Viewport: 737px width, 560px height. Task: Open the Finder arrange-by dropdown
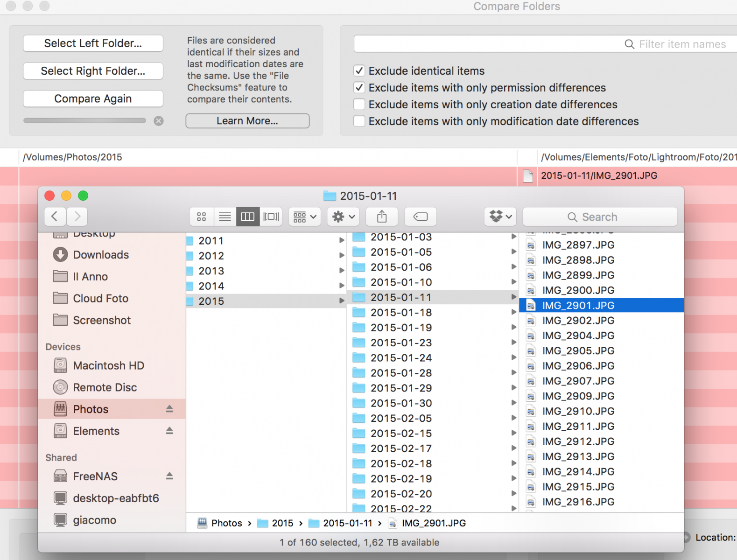pyautogui.click(x=305, y=217)
